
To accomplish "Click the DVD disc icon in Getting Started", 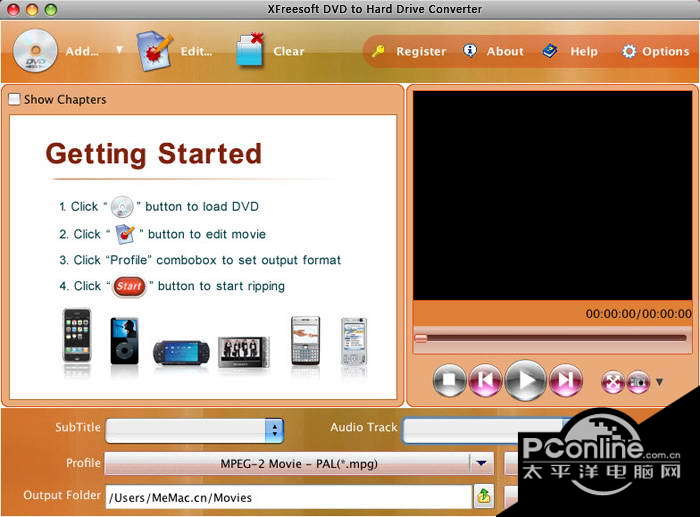I will click(122, 207).
